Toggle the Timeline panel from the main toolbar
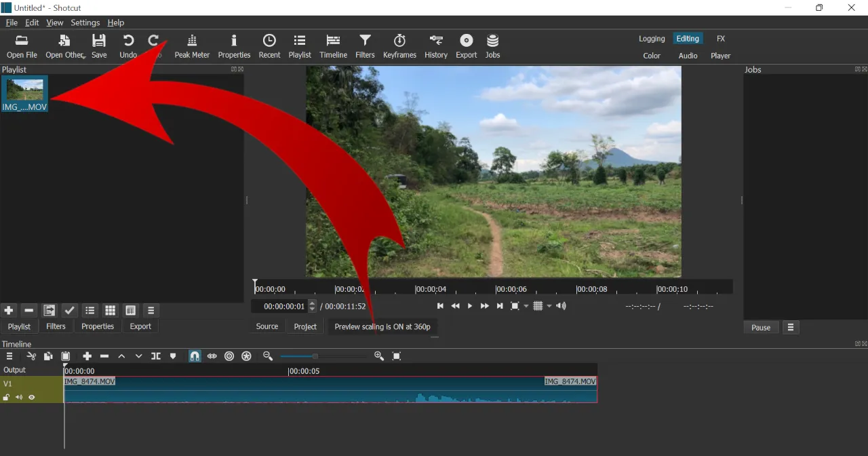 (x=333, y=46)
